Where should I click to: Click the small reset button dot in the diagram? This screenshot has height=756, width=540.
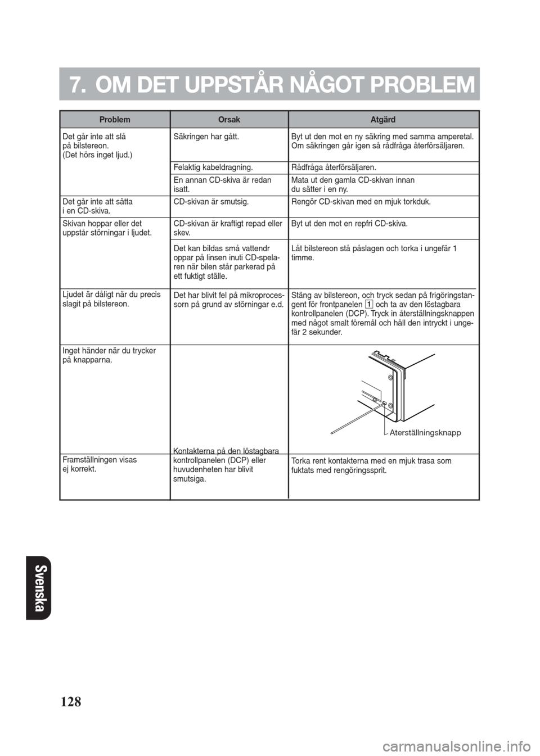(x=375, y=400)
